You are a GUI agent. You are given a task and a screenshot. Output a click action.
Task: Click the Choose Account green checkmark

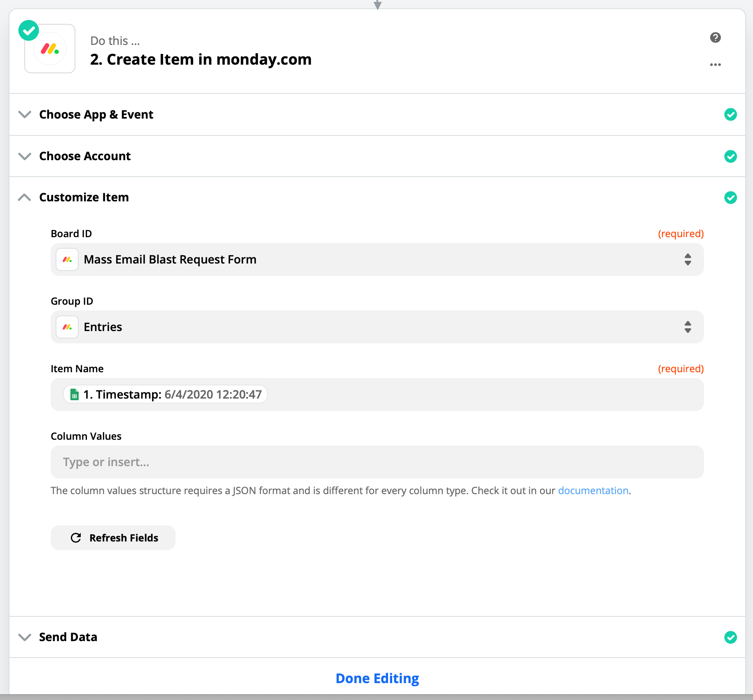[x=730, y=156]
